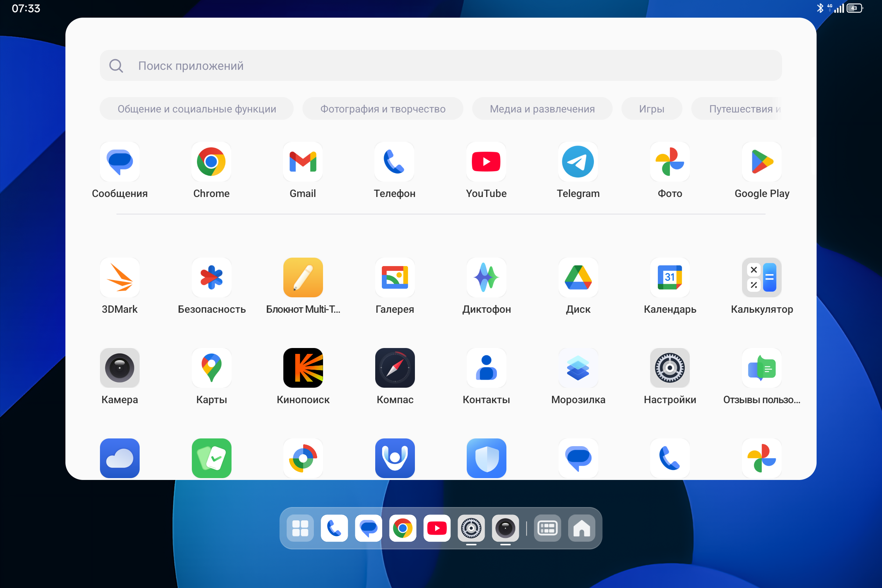Select the Путешествия category chip

click(737, 109)
